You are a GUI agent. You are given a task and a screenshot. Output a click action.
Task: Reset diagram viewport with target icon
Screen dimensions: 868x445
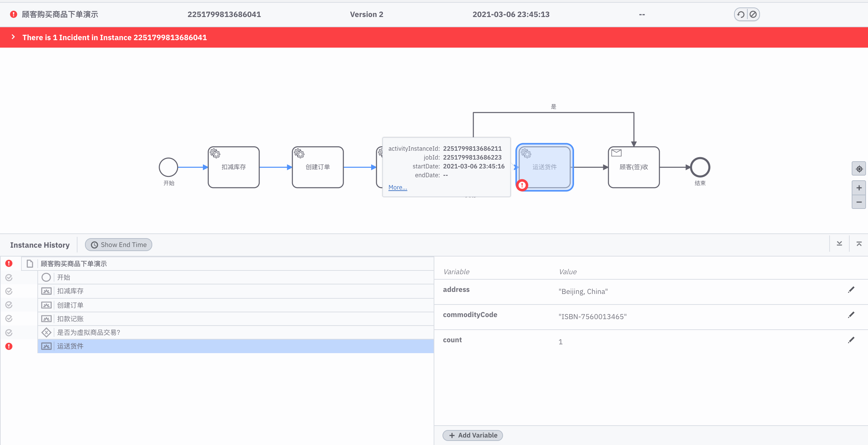pos(859,169)
